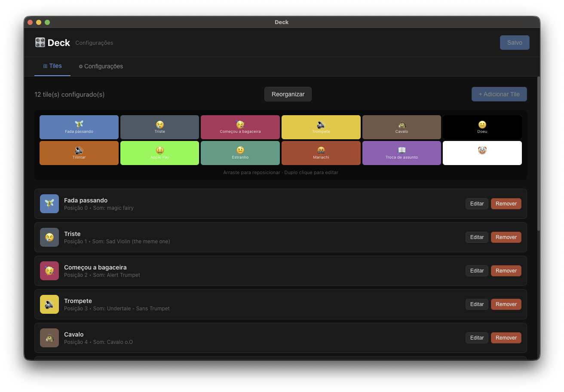Edit the Começou a bagaceira tile
This screenshot has height=392, width=564.
[x=477, y=271]
